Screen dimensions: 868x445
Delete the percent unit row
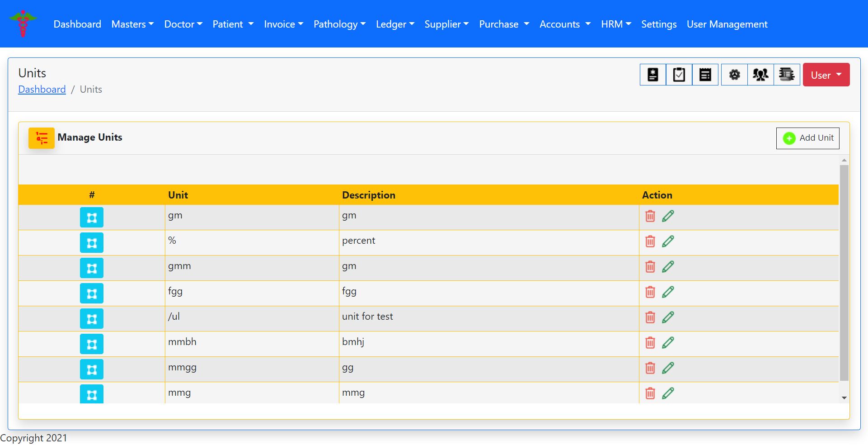coord(650,241)
